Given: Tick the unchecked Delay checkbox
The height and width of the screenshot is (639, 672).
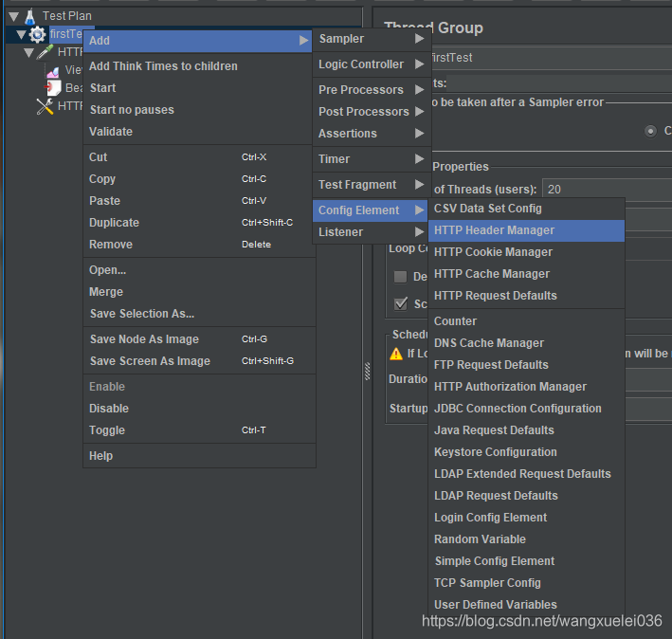Looking at the screenshot, I should coord(401,277).
